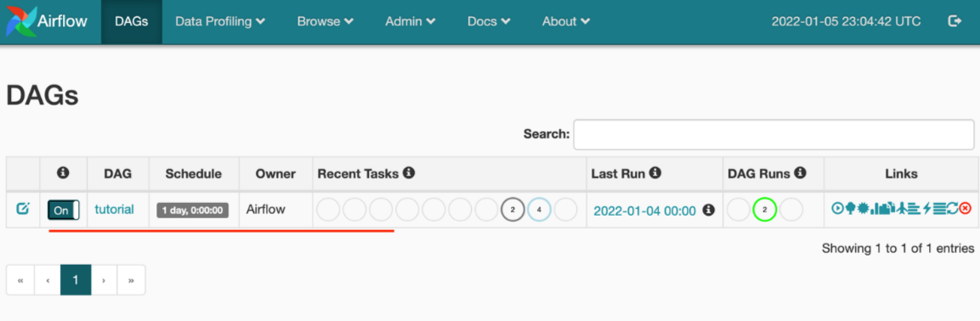Screen dimensions: 980x321
Task: Select page 1 in pagination
Action: click(x=76, y=279)
